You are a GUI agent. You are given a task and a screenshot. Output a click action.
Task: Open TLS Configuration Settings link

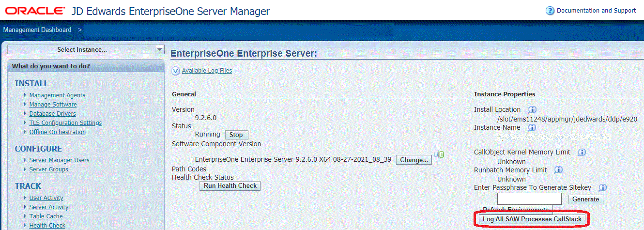65,123
